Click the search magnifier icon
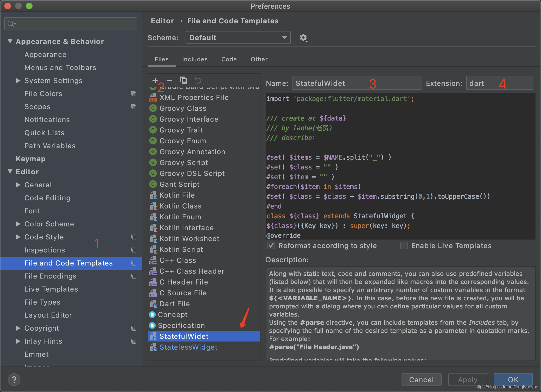The height and width of the screenshot is (392, 541). [11, 24]
